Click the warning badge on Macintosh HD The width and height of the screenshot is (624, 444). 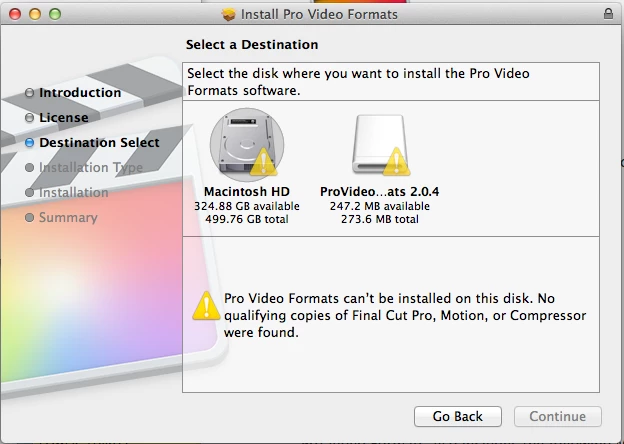tap(262, 162)
